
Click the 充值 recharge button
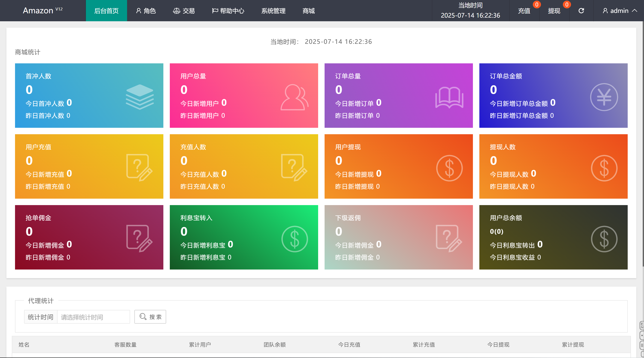click(524, 11)
